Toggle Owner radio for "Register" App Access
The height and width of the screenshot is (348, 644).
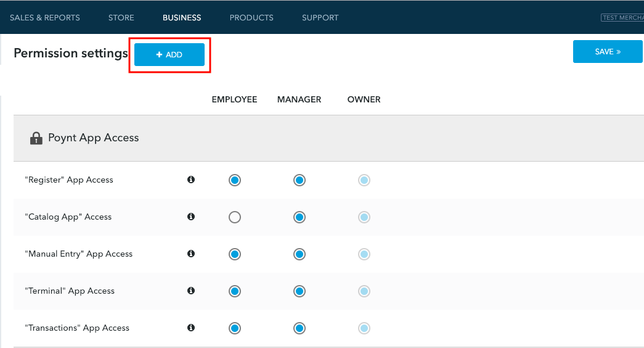click(x=364, y=180)
